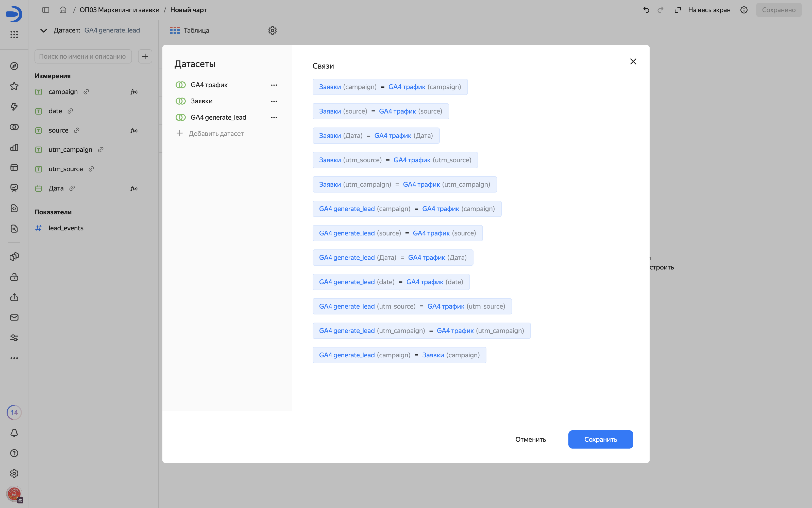Toggle the sidebar panel icon in header

46,10
